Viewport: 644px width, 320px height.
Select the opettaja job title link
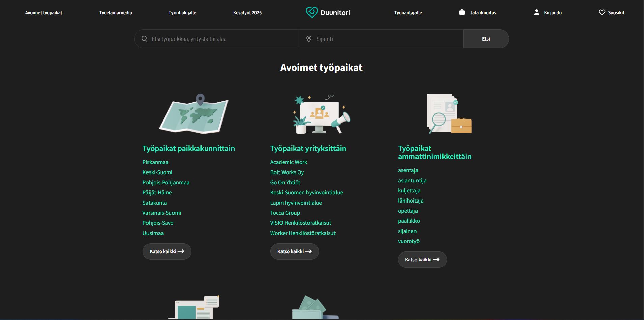pyautogui.click(x=408, y=211)
